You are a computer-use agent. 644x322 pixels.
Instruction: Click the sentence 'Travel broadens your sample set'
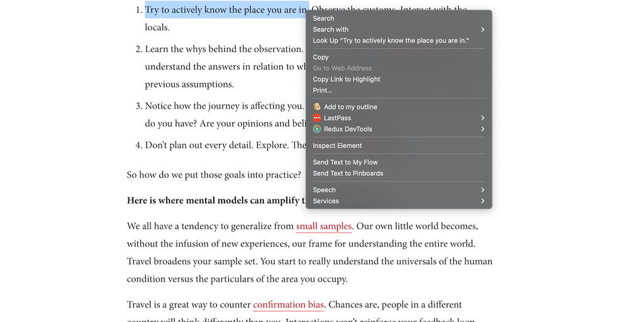192,261
